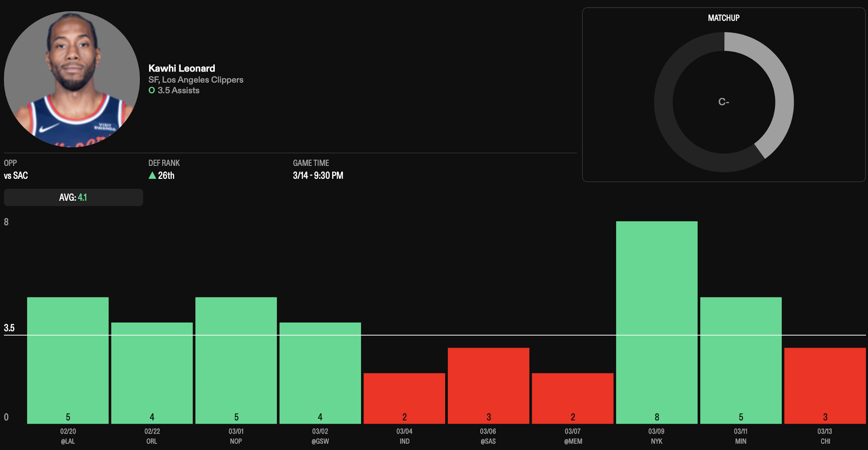Image resolution: width=868 pixels, height=450 pixels.
Task: Click the 03/13 CHI red bar
Action: click(x=825, y=385)
